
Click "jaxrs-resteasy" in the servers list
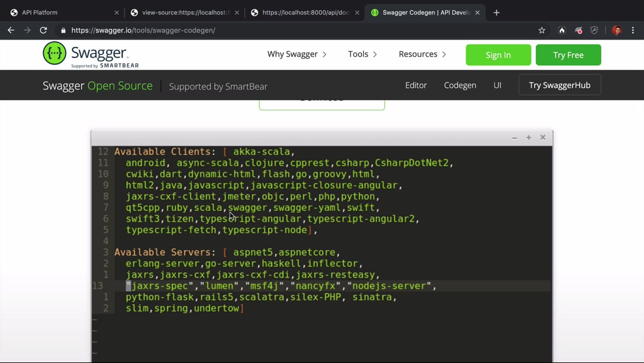click(335, 275)
